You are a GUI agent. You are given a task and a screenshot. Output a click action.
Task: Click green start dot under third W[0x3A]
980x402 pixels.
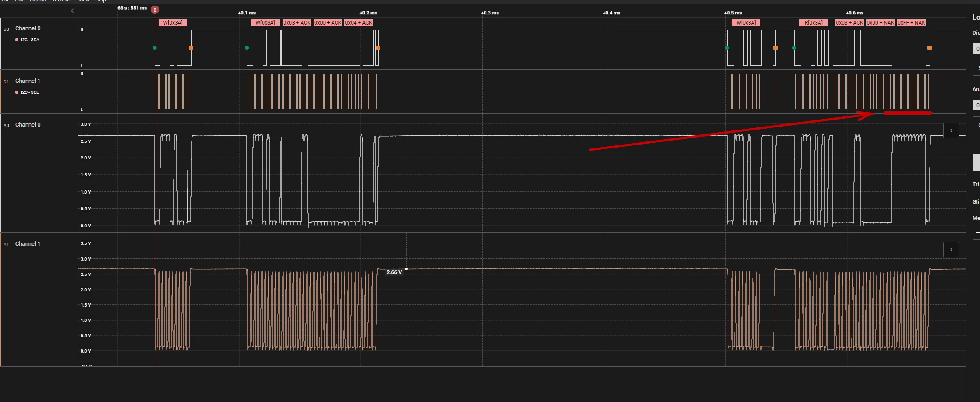coord(727,48)
